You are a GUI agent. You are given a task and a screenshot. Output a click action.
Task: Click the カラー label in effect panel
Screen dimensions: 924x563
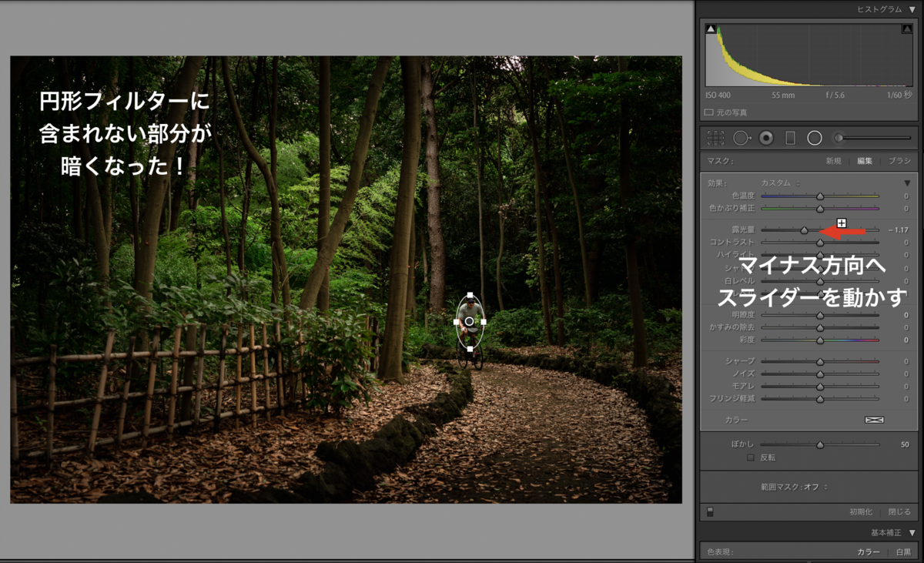tap(736, 421)
